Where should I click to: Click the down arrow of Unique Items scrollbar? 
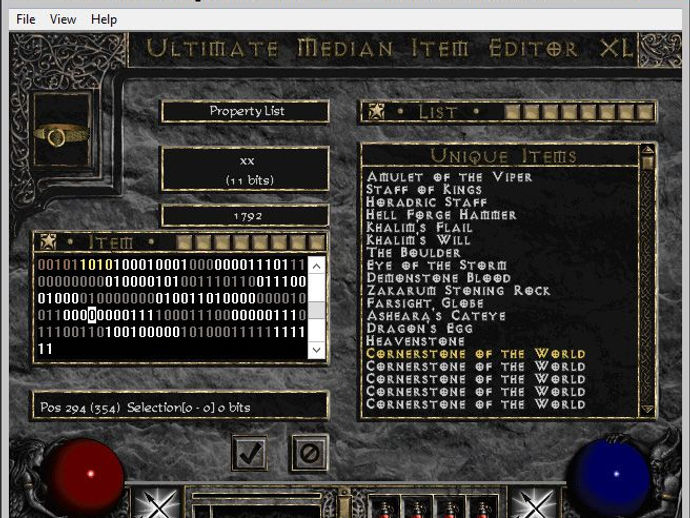647,409
